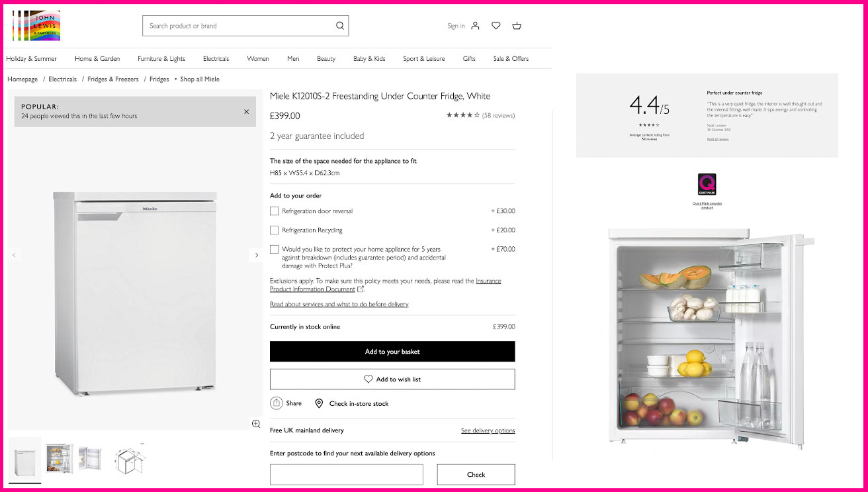Open Gifts menu
The width and height of the screenshot is (868, 492).
(469, 59)
